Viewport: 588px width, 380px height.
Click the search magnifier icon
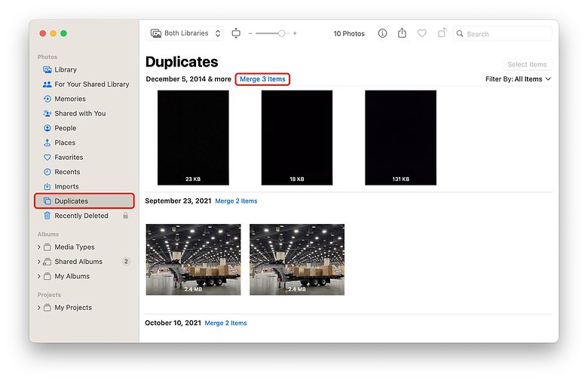460,33
